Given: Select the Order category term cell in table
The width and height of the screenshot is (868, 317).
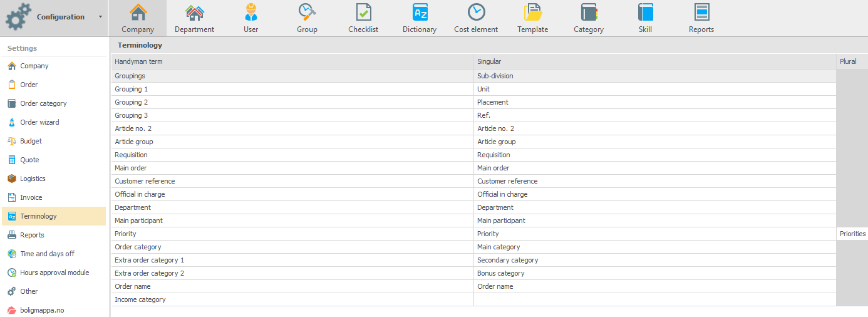Looking at the screenshot, I should click(x=292, y=247).
